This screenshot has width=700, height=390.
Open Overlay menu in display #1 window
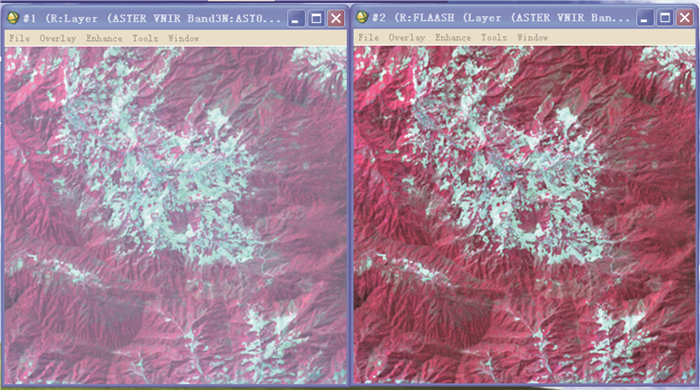58,38
